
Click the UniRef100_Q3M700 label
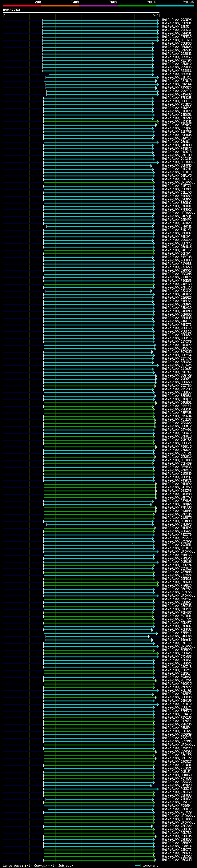click(177, 826)
